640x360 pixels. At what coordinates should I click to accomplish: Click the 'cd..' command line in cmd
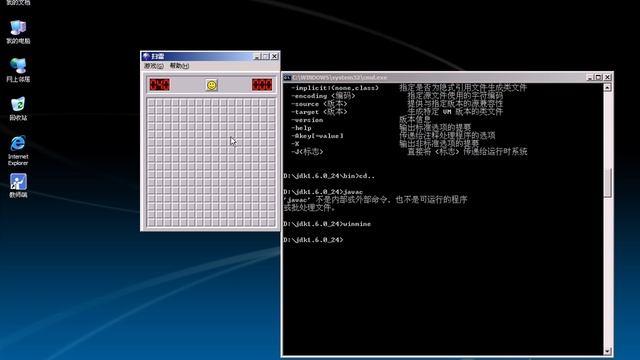(x=329, y=176)
